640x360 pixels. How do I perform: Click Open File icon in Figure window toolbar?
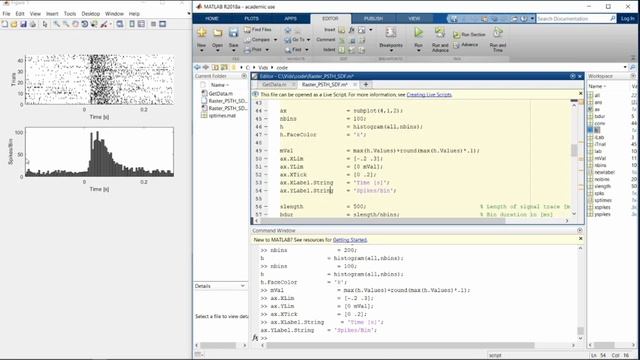click(14, 24)
